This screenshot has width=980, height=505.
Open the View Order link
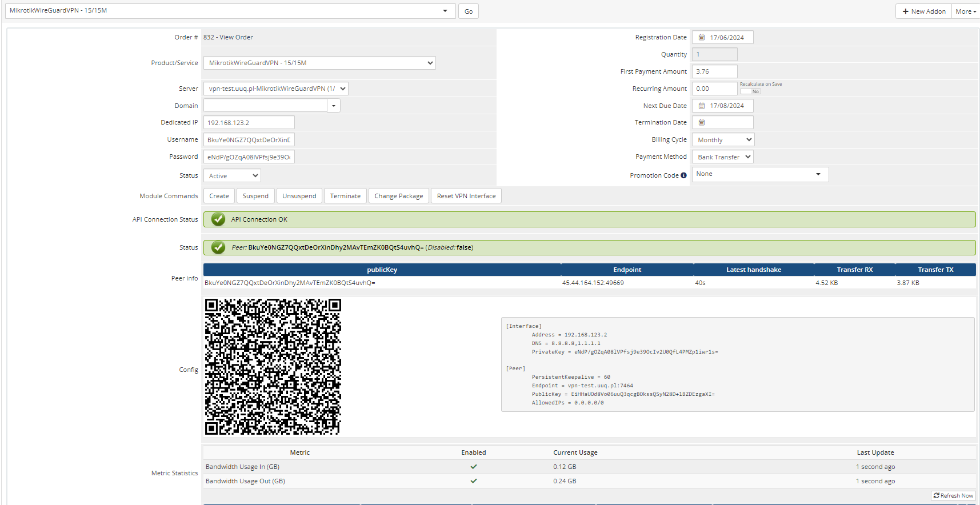236,37
